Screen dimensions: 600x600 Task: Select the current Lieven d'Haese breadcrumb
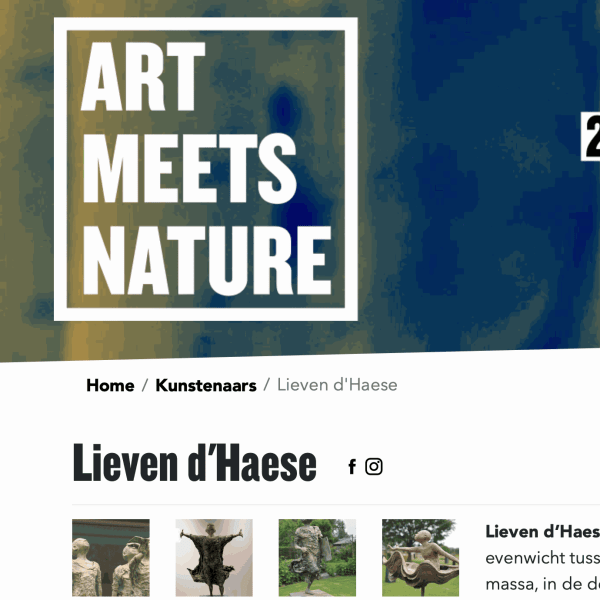tap(337, 385)
